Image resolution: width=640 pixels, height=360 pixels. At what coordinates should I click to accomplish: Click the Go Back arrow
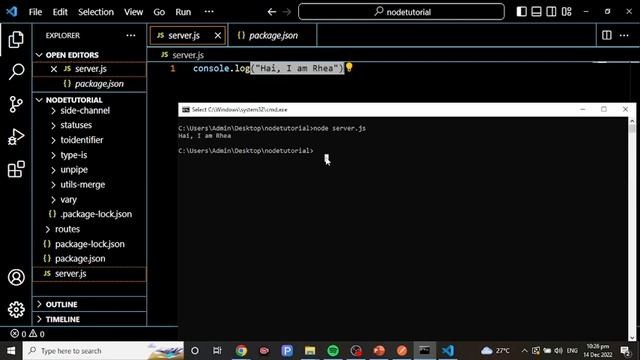pos(271,12)
